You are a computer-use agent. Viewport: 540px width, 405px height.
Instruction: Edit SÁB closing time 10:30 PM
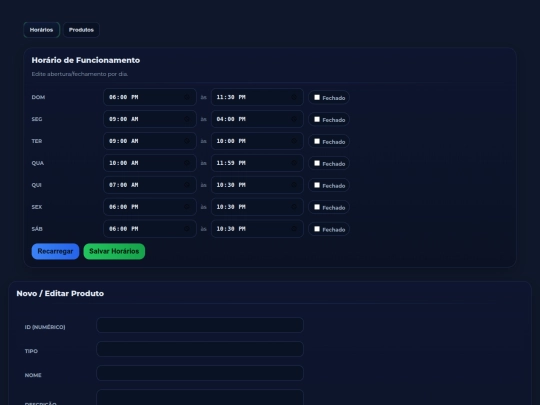click(x=257, y=229)
